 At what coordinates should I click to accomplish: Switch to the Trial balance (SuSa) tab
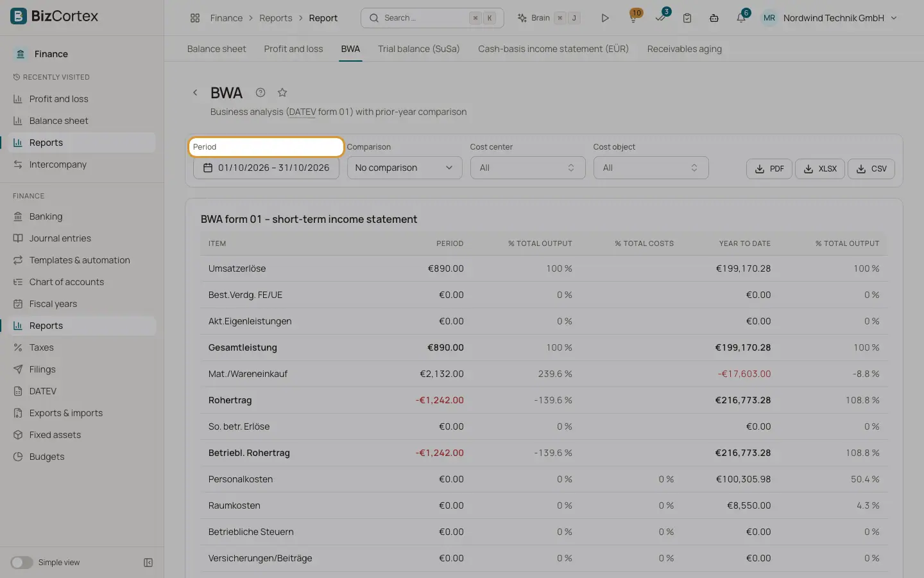(x=418, y=49)
